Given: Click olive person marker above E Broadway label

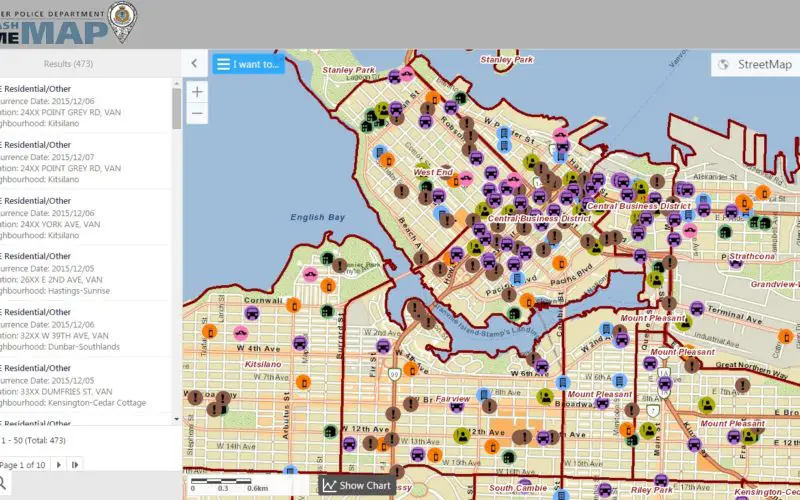Looking at the screenshot, I should point(707,405).
